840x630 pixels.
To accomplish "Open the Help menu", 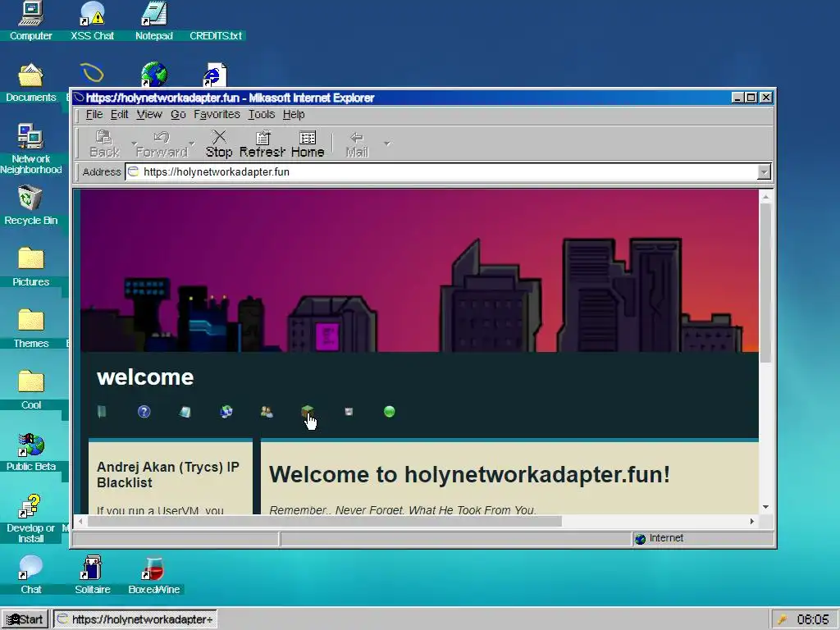I will click(294, 114).
